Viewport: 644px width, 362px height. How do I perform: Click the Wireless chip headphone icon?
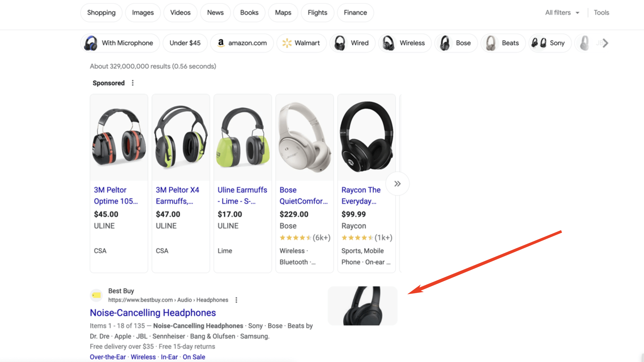click(388, 43)
